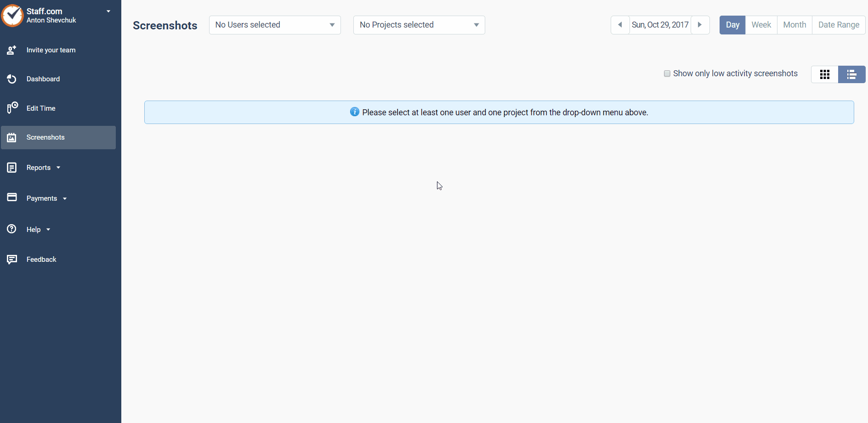
Task: Enable Show only low activity screenshots
Action: pyautogui.click(x=667, y=73)
